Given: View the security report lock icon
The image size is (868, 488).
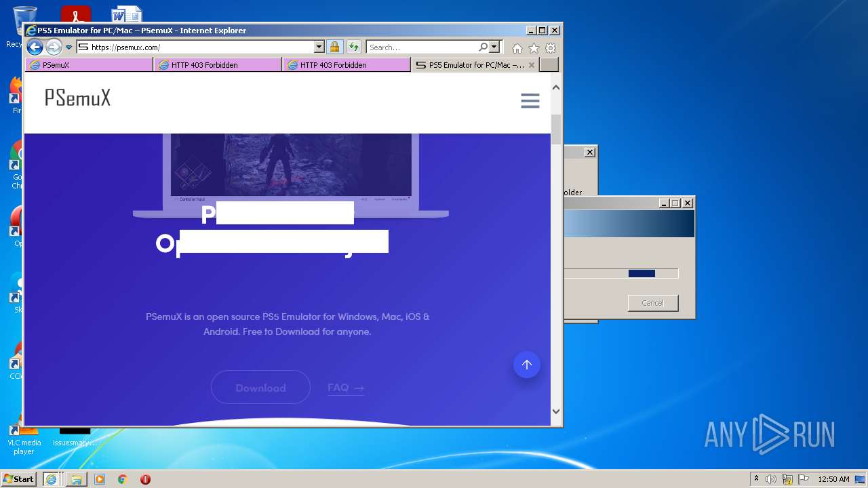Looking at the screenshot, I should tap(334, 47).
